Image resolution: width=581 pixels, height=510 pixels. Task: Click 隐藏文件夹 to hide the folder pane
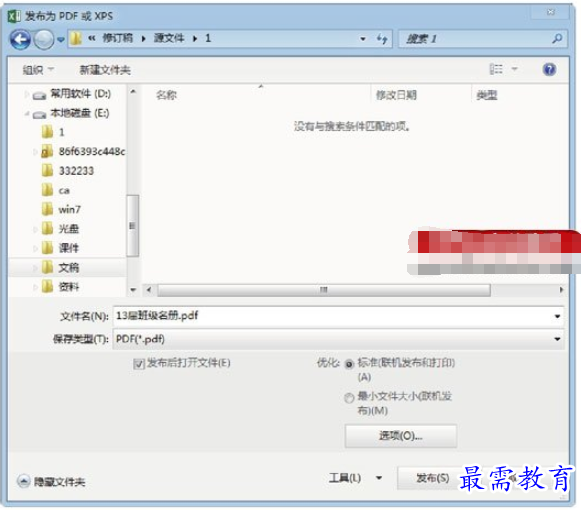click(x=59, y=482)
